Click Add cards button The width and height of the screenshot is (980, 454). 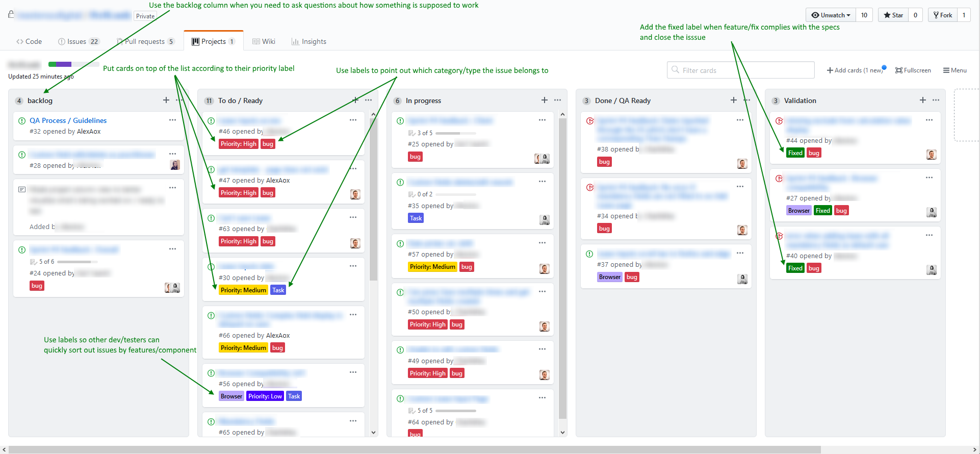855,70
